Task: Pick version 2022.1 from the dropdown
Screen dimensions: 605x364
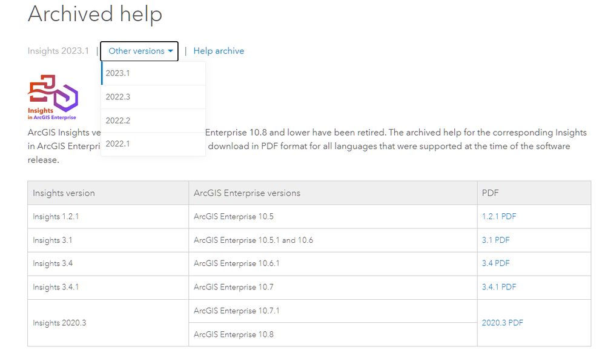Action: pos(118,144)
